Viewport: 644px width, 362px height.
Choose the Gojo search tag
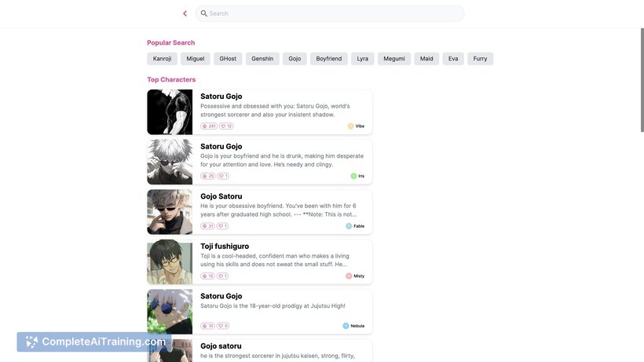tap(295, 59)
